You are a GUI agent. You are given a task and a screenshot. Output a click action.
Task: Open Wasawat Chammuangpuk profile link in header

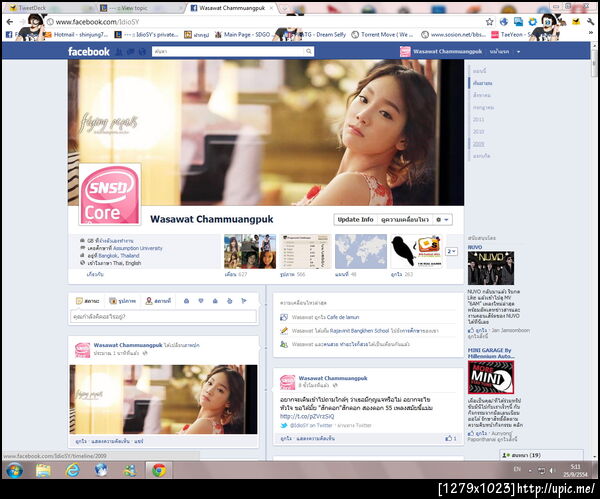click(441, 51)
